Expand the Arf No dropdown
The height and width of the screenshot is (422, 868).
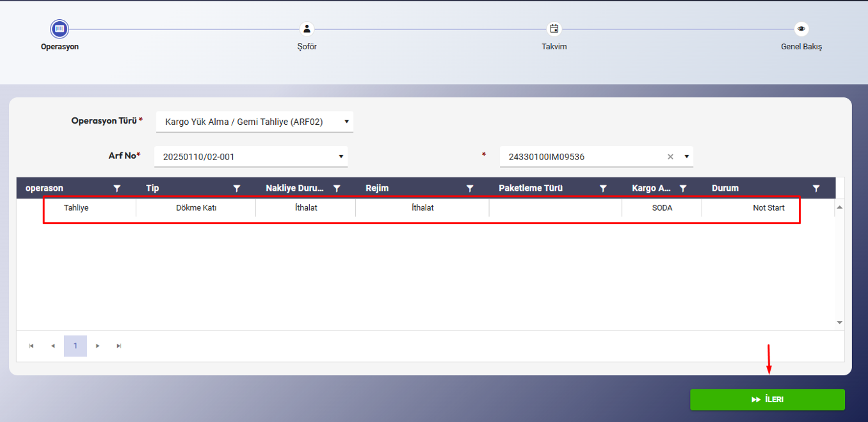[x=341, y=157]
